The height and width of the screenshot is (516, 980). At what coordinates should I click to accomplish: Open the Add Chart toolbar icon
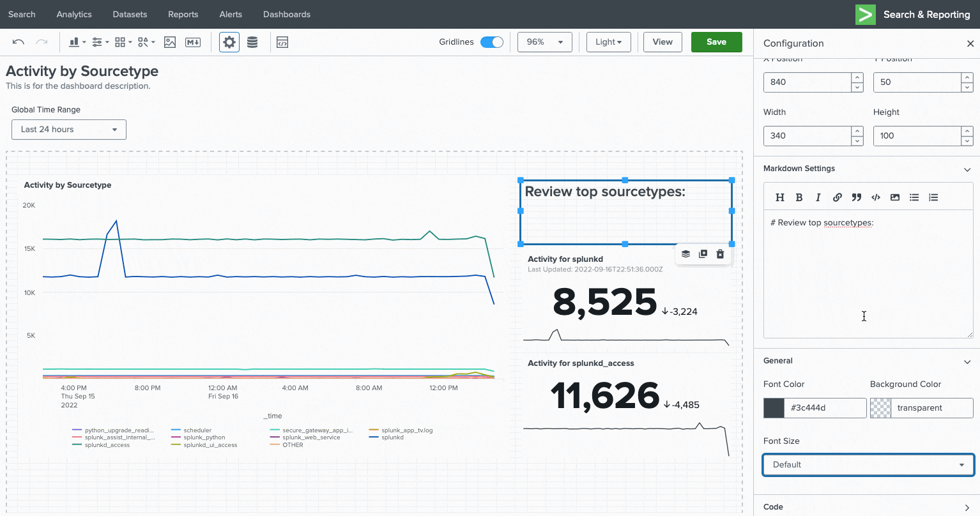[73, 42]
